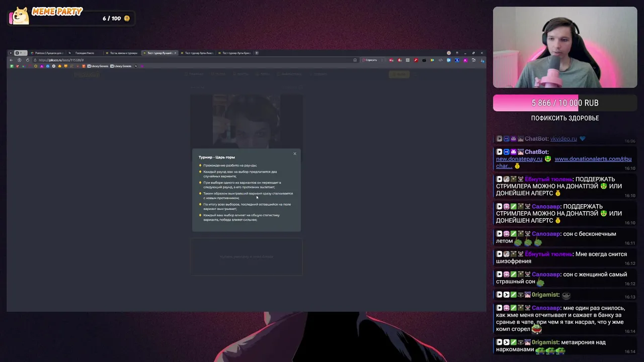Open the first Library Genesis bookmark
The image size is (644, 362).
(98, 66)
